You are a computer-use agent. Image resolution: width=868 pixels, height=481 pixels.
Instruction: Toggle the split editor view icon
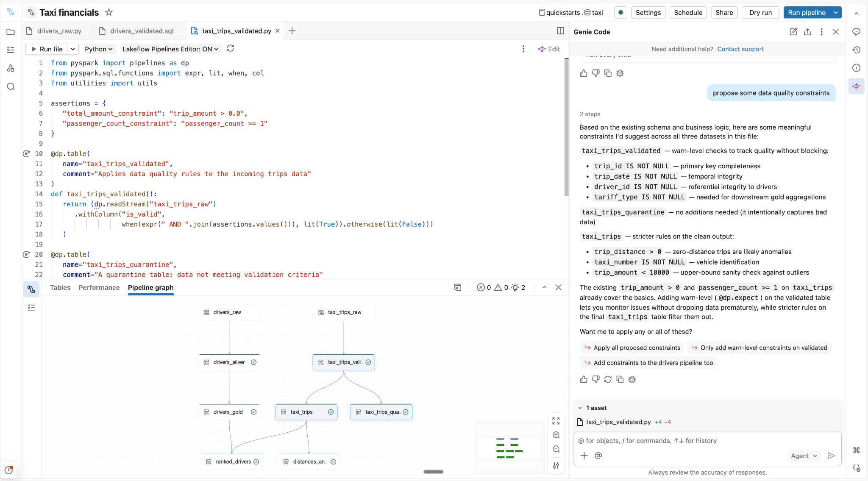560,31
